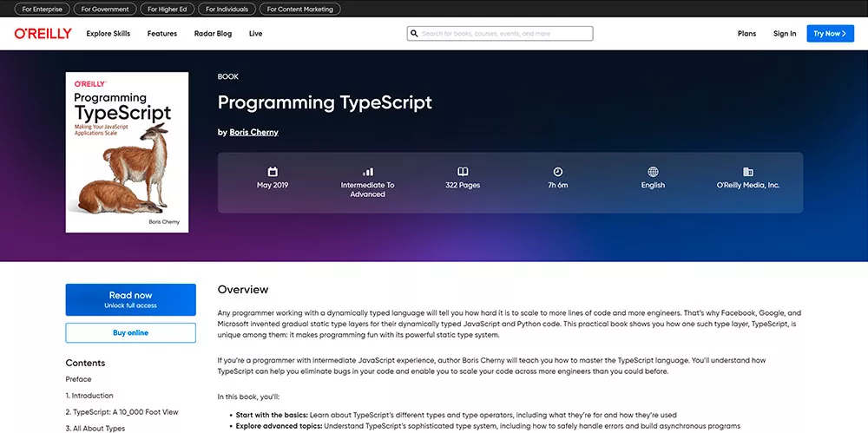
Task: Focus the search books and courses field
Action: (x=500, y=34)
